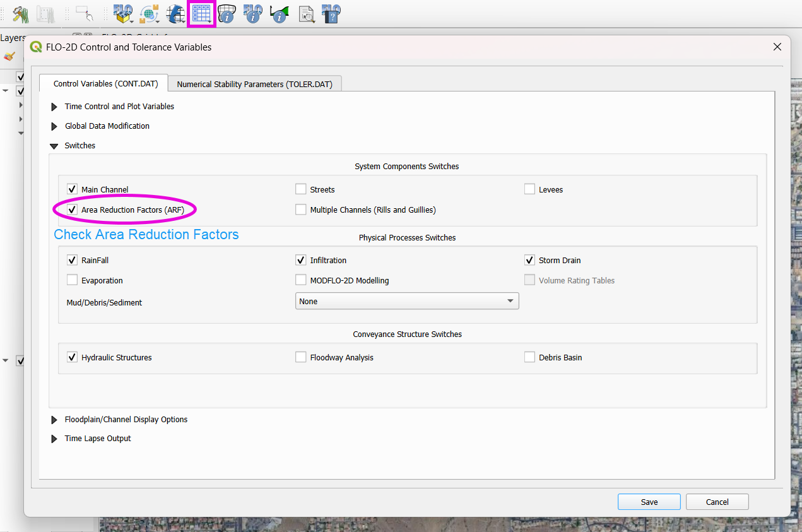
Task: Click the Cancel button
Action: tap(717, 502)
